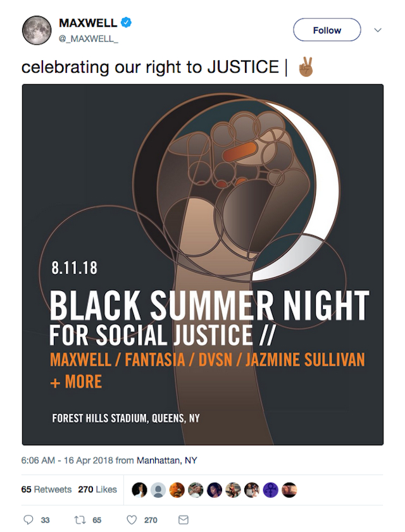The height and width of the screenshot is (532, 405).
Task: Expand the tweet options chevron menu
Action: [378, 30]
